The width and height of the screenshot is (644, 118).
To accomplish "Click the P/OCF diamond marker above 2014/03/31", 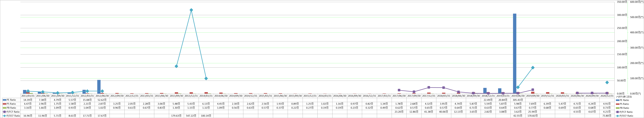I will 206,78.
